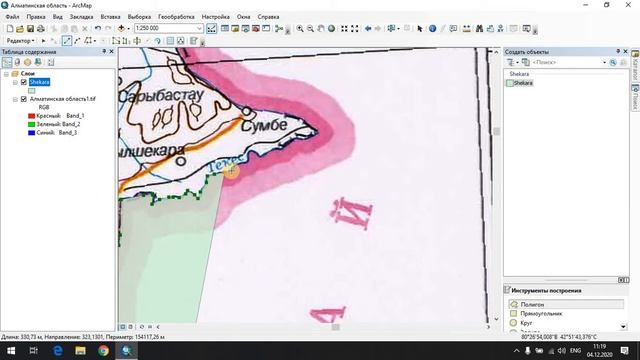640x360 pixels.
Task: Toggle visibility of Shekara layer
Action: (24, 82)
